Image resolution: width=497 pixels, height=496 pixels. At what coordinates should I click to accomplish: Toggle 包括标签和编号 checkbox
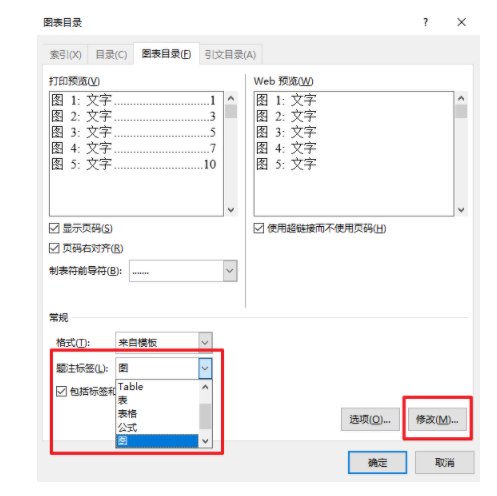[61, 391]
